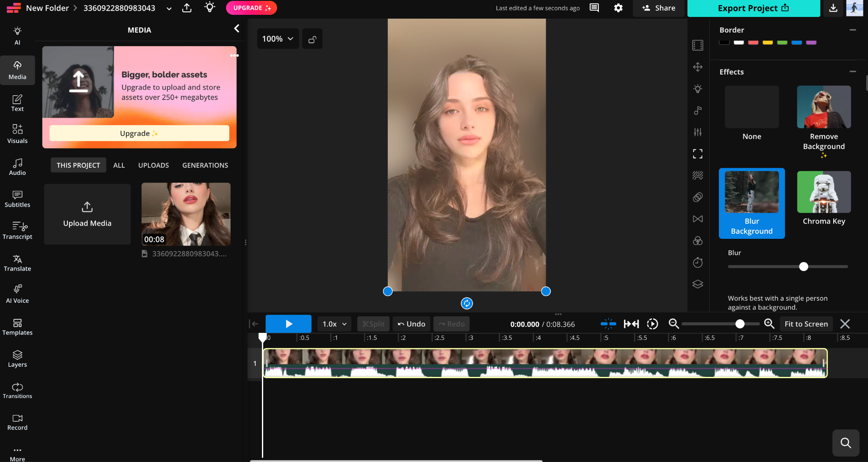Click the lightbulb tips icon in top bar
Viewport: 868px width, 462px height.
point(210,7)
